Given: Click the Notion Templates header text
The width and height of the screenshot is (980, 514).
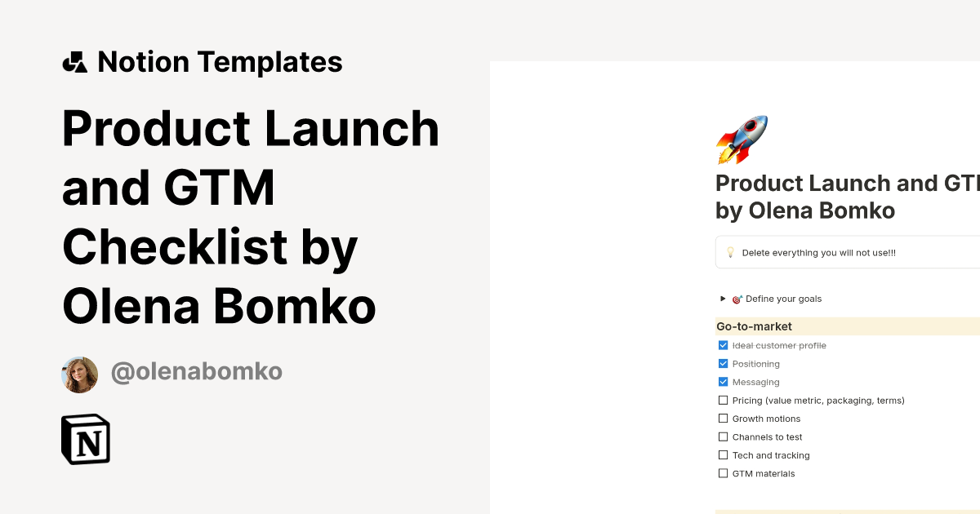Looking at the screenshot, I should 220,62.
